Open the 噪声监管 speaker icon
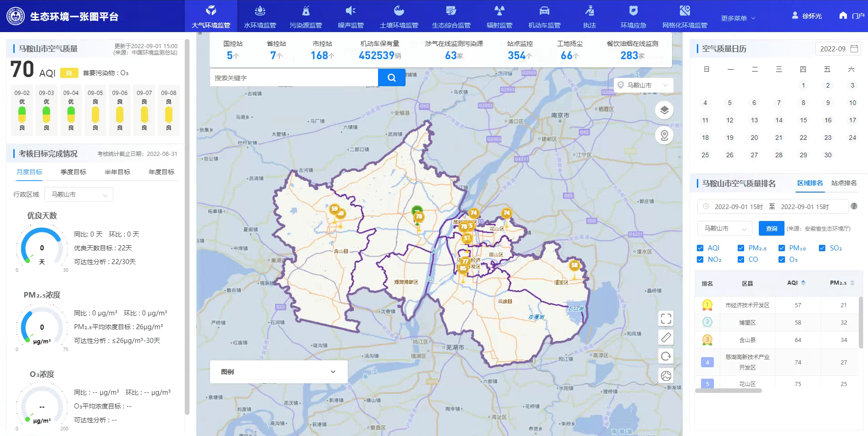Screen dimensions: 868x436 click(x=351, y=11)
